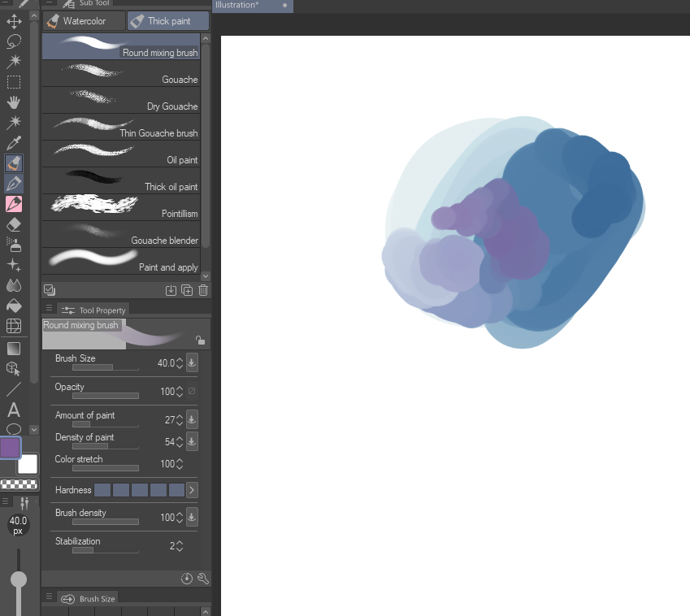Image resolution: width=690 pixels, height=616 pixels.
Task: Import sub tool material
Action: click(x=171, y=290)
